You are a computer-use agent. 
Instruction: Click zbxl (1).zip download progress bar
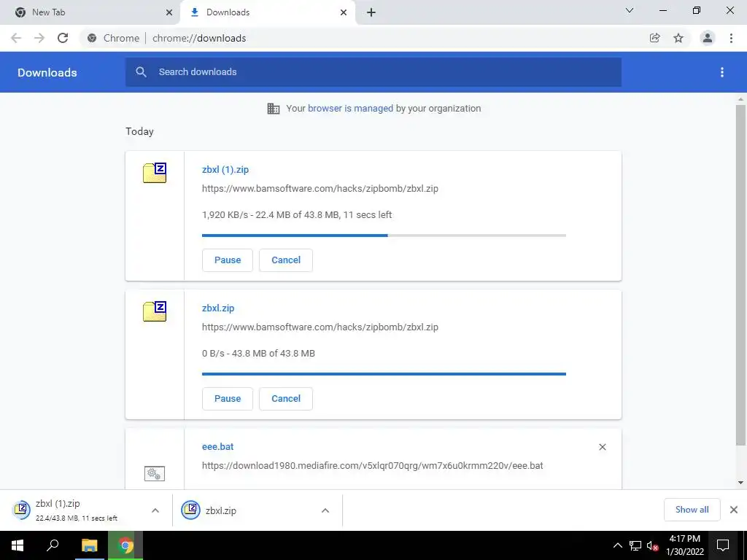384,236
